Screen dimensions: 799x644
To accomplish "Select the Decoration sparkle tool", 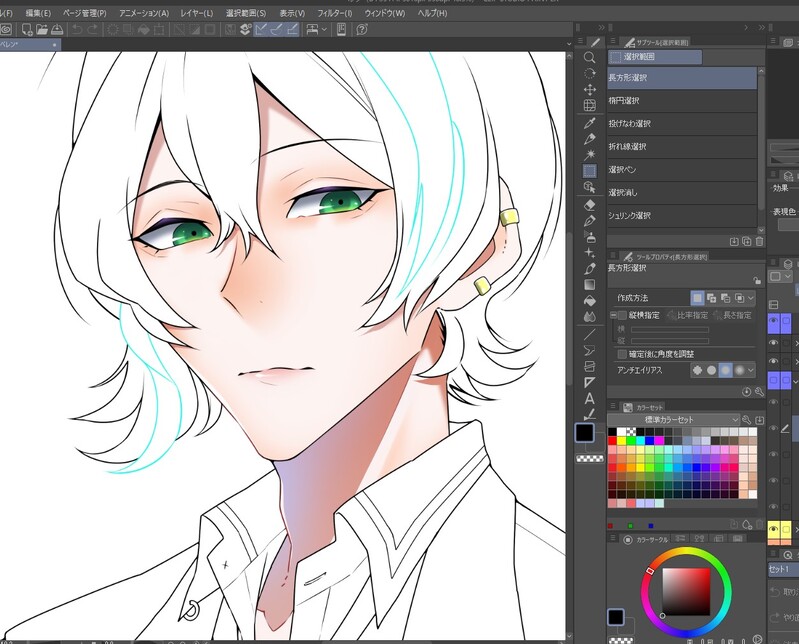I will (x=590, y=253).
